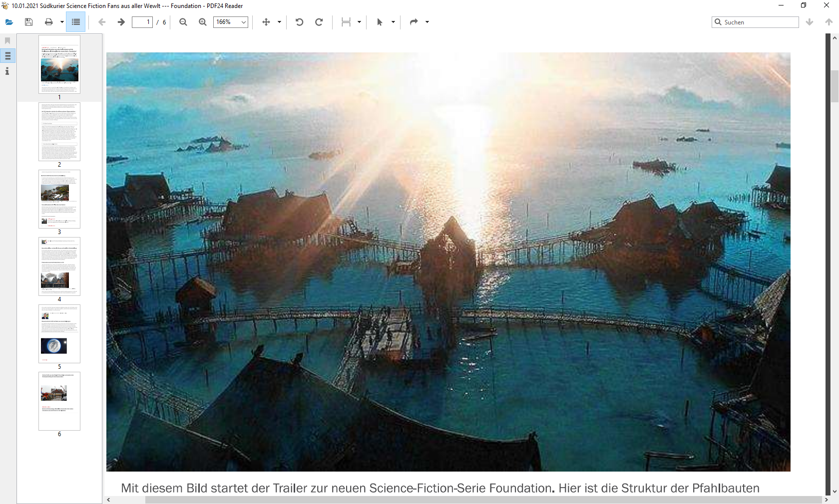Toggle the sidebar panel button in toolbar

click(x=76, y=22)
